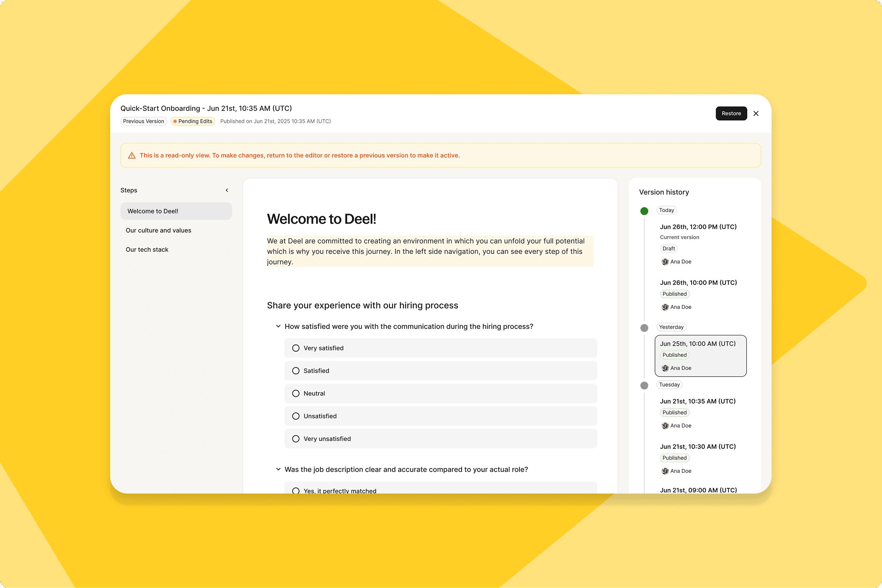Click Ana Doe avatar under Jun 21st 10:35 AM
The image size is (882, 588).
[665, 426]
